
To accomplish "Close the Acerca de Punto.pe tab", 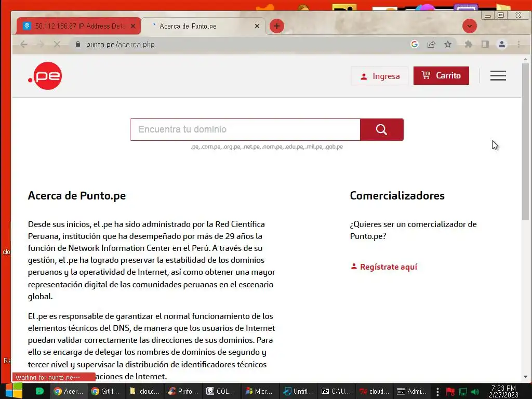I will (257, 26).
